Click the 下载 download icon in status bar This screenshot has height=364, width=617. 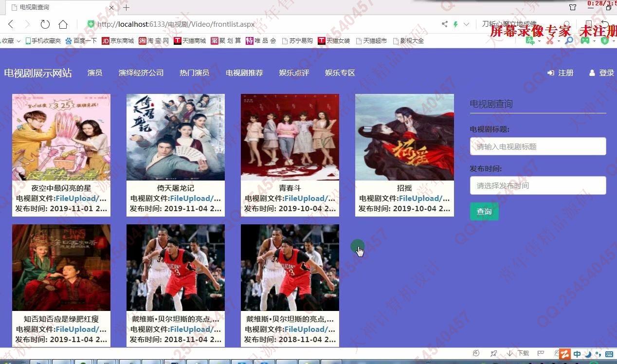(518, 353)
